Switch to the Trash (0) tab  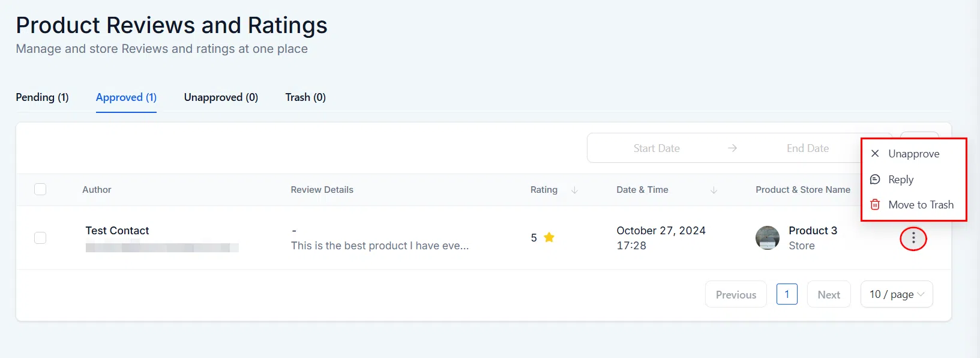pyautogui.click(x=305, y=97)
